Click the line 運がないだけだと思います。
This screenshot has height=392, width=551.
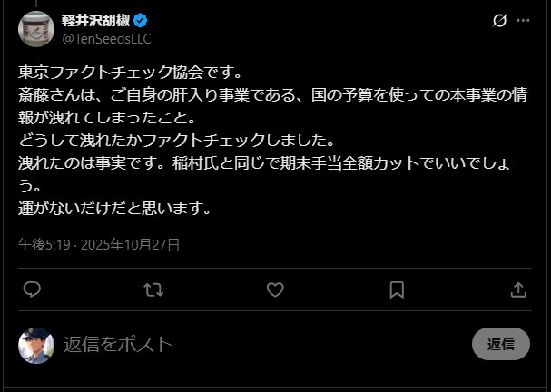(114, 208)
